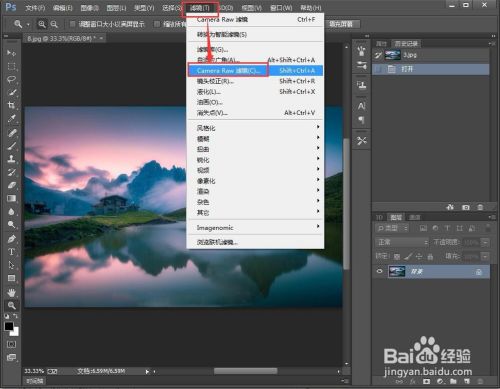Open the Tool Presets crossed-tools icon

tap(361, 141)
